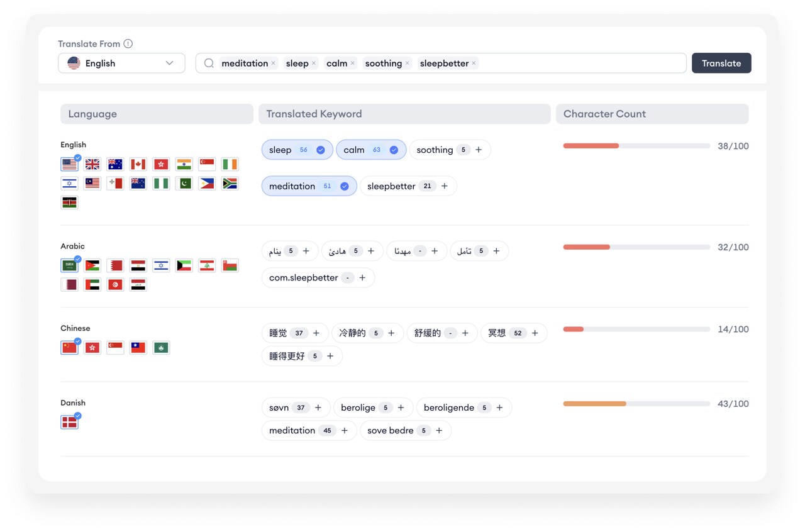The height and width of the screenshot is (532, 805).
Task: Select the Tunisia flag under Arabic
Action: tap(115, 285)
